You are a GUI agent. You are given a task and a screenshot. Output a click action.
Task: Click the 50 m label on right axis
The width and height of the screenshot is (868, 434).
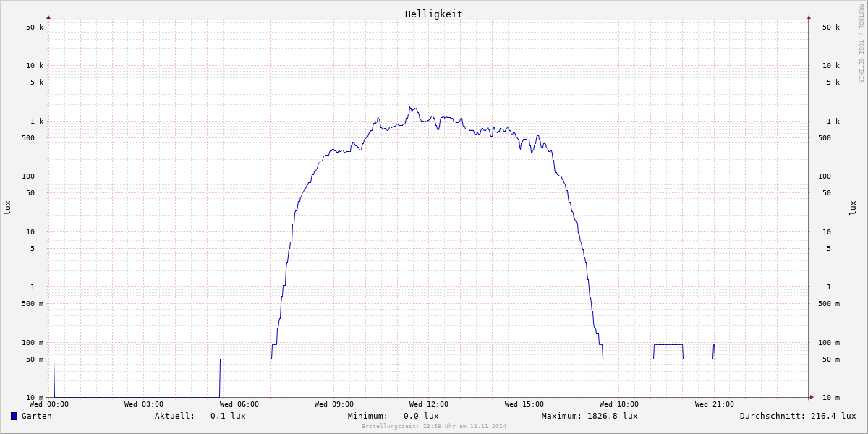pyautogui.click(x=831, y=359)
